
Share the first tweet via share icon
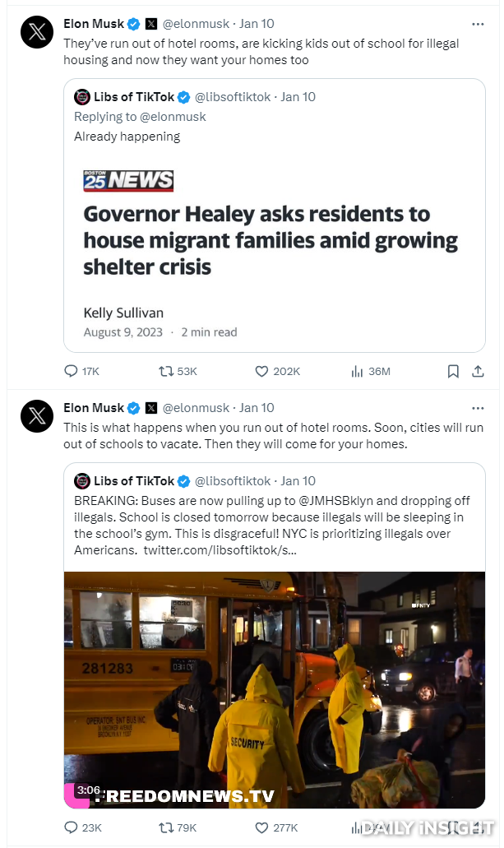(478, 371)
